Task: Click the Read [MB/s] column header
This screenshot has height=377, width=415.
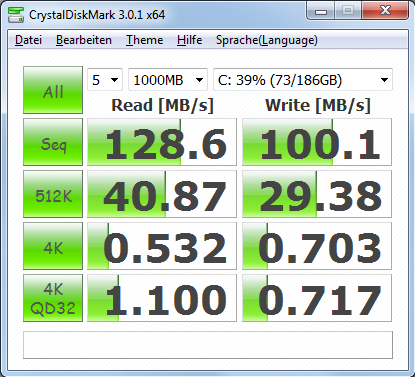Action: point(162,105)
